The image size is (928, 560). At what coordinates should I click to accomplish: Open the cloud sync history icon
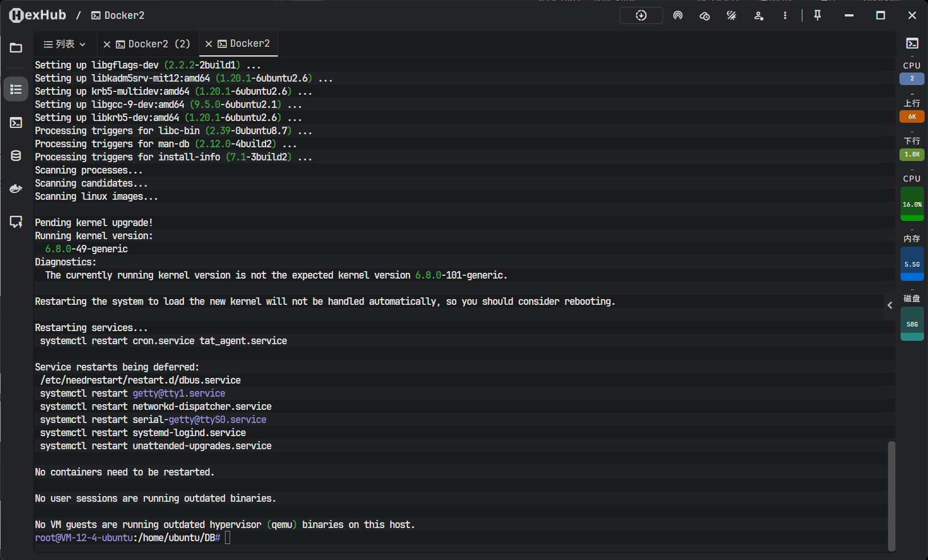[x=705, y=15]
